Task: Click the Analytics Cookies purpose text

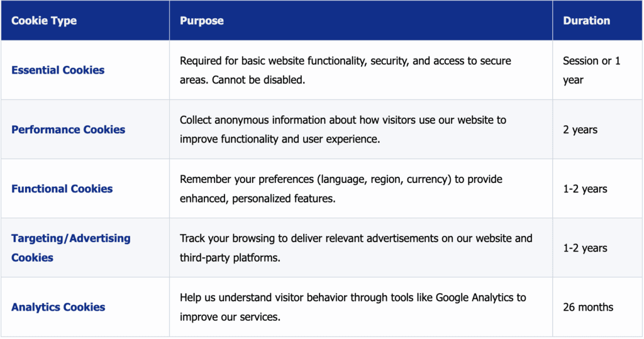Action: [353, 307]
